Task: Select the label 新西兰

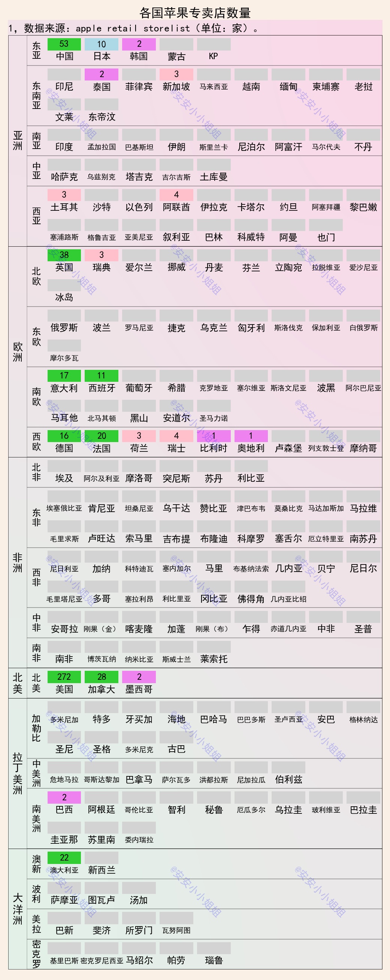Action: click(101, 870)
